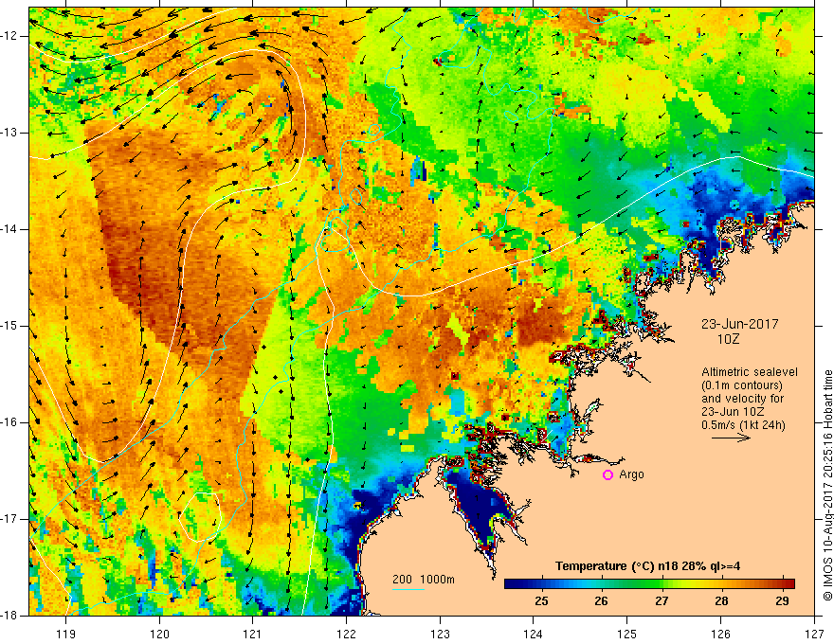This screenshot has width=834, height=644.
Task: Click the cyan bathymetry legend line
Action: (408, 589)
